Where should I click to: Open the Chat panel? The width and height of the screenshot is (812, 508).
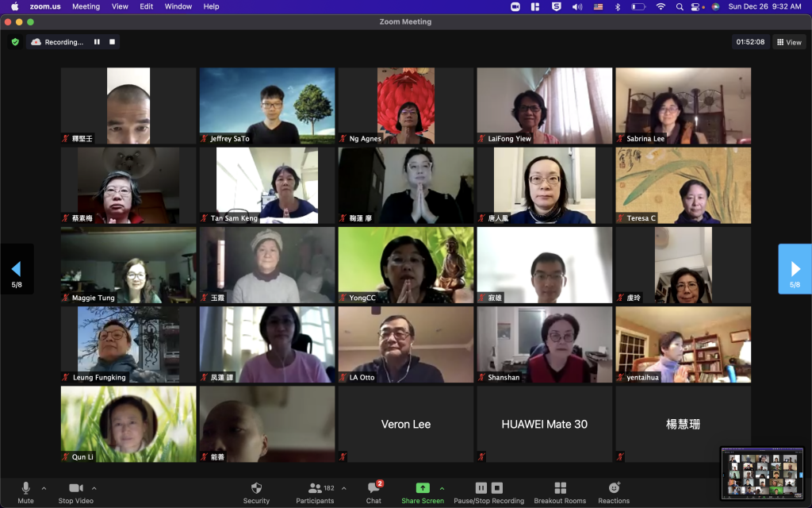click(x=373, y=491)
